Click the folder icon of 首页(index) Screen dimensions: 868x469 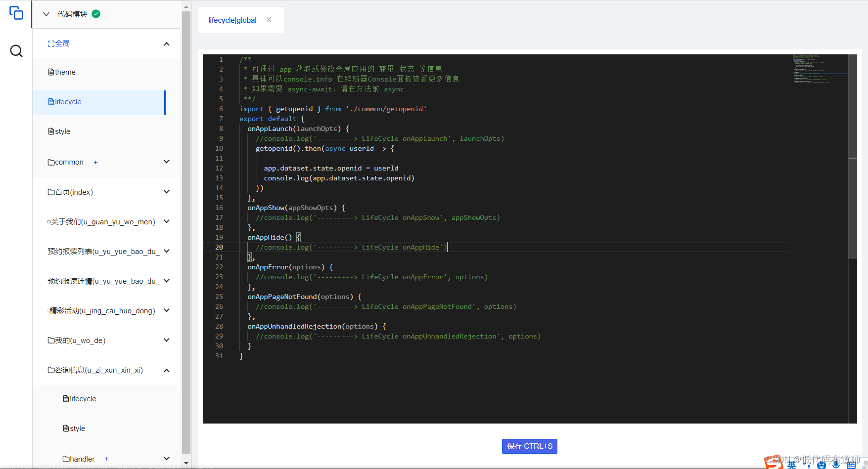coord(51,192)
